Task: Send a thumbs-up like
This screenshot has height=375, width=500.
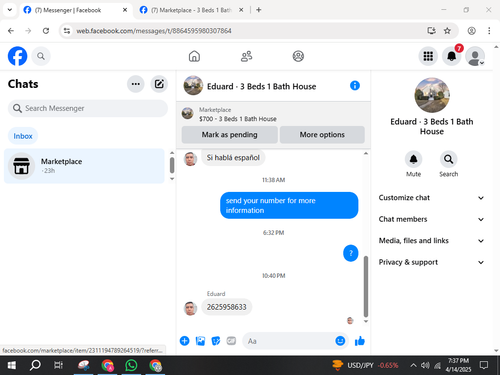Action: (360, 341)
